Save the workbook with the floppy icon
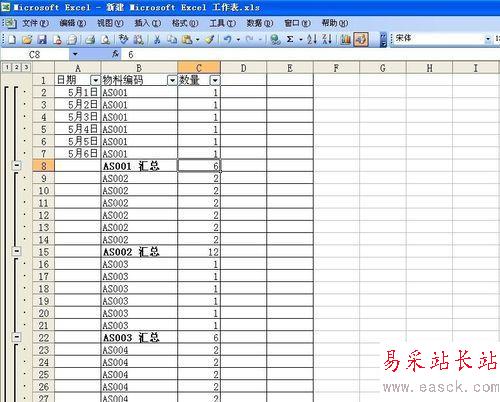 pos(42,40)
